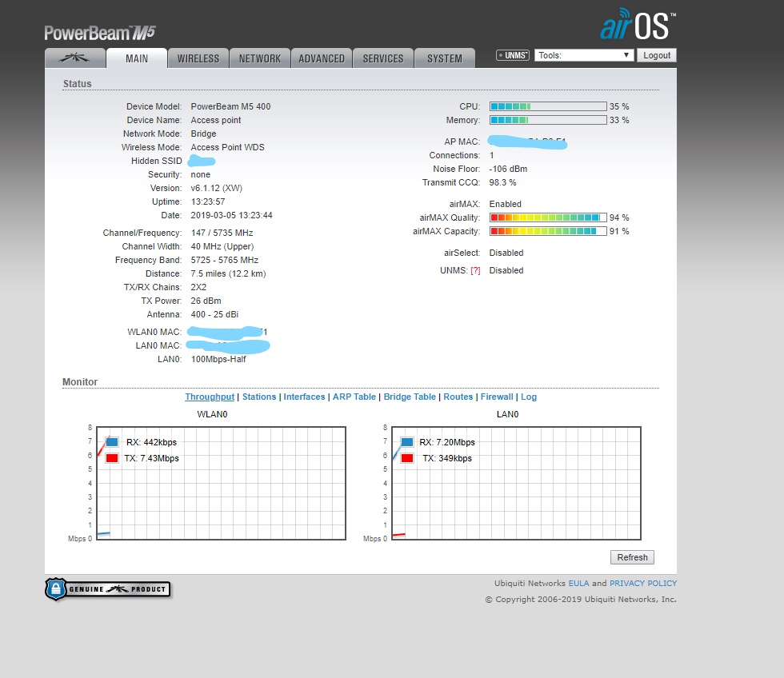The width and height of the screenshot is (784, 678).
Task: Click the Logout button
Action: 657,55
